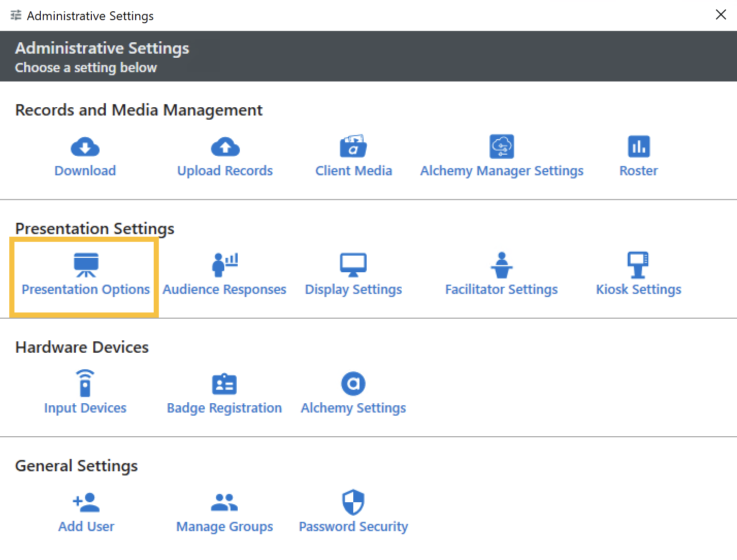Screen dimensions: 737x560
Task: Close the Administrative Settings window
Action: [720, 15]
